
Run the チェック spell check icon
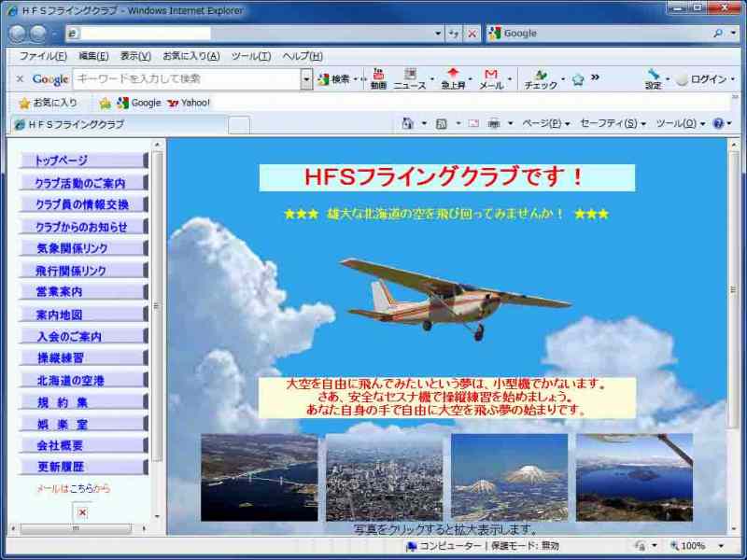540,78
